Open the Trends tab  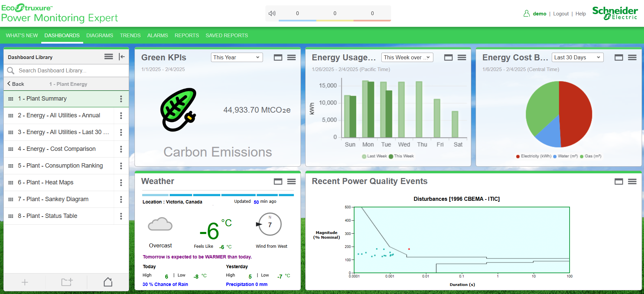(130, 36)
